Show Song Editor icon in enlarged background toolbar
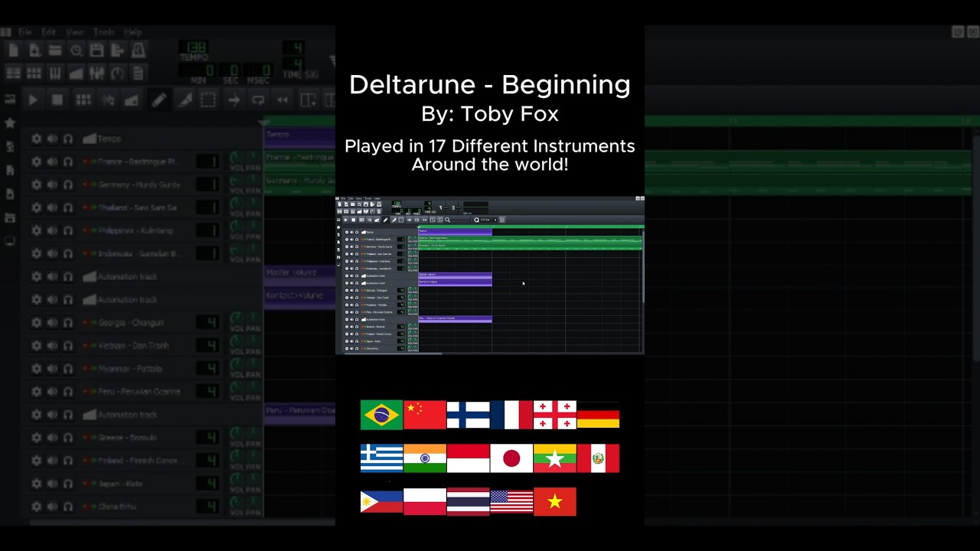 coord(13,73)
